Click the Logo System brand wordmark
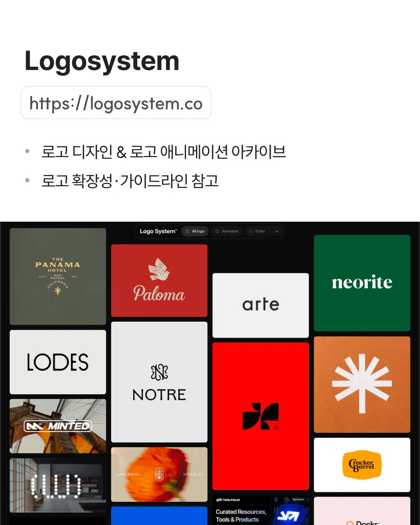The width and height of the screenshot is (420, 525). coord(158,231)
